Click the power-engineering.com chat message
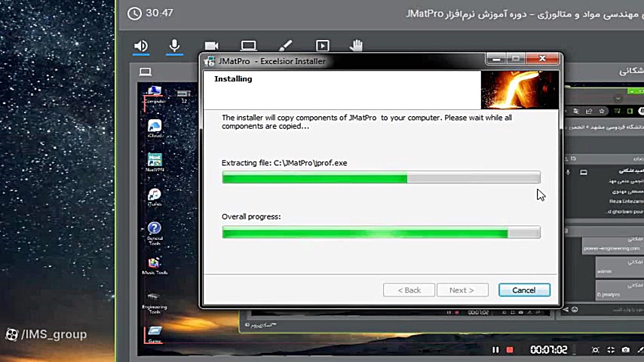This screenshot has height=362, width=644. [612, 245]
